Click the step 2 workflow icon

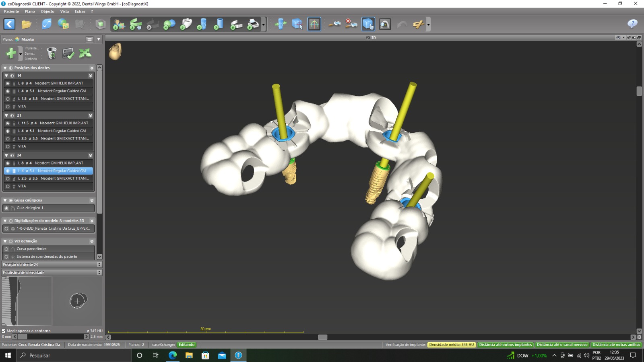click(x=136, y=25)
